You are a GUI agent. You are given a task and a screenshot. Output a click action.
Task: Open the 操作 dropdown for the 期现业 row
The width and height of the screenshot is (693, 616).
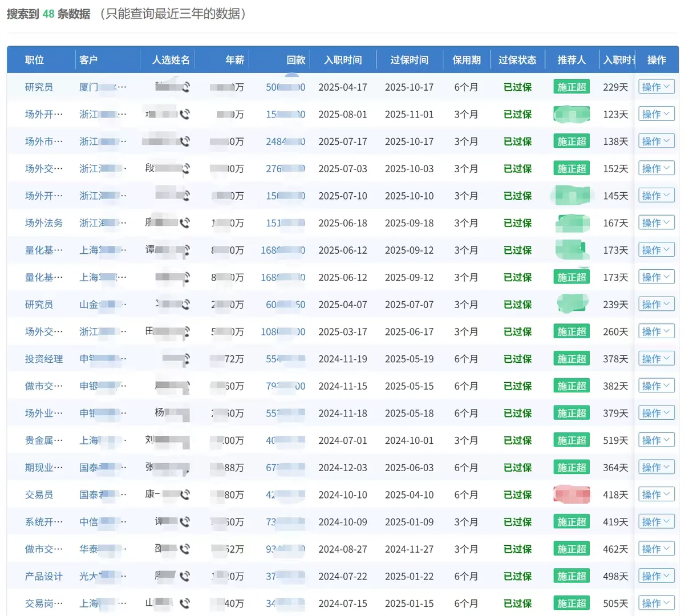click(656, 467)
